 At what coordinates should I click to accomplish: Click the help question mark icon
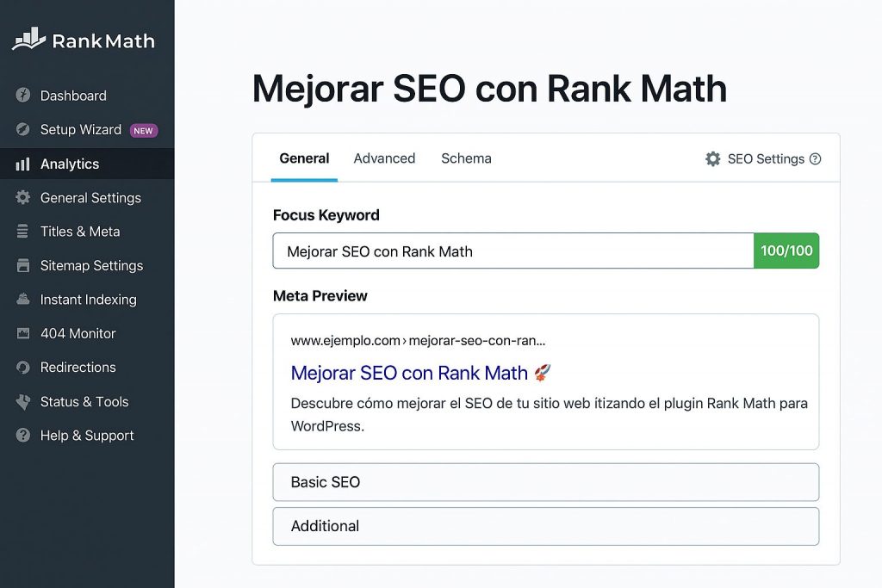point(817,158)
